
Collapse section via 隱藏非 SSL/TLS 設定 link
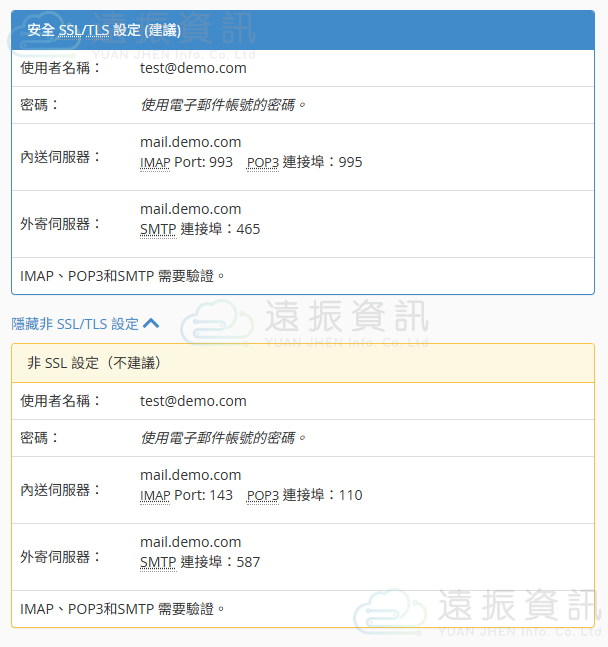[x=75, y=324]
